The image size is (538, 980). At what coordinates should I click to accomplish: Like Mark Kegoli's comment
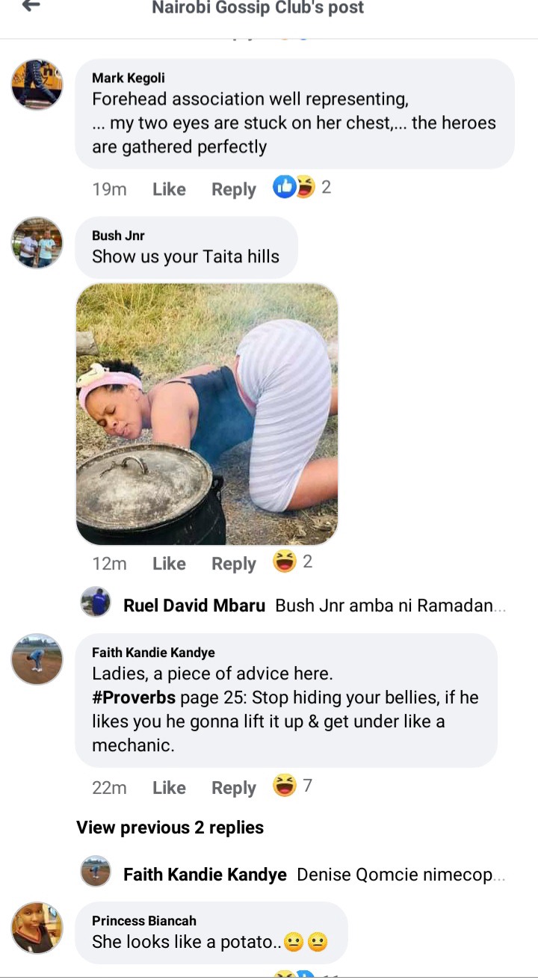click(x=169, y=190)
